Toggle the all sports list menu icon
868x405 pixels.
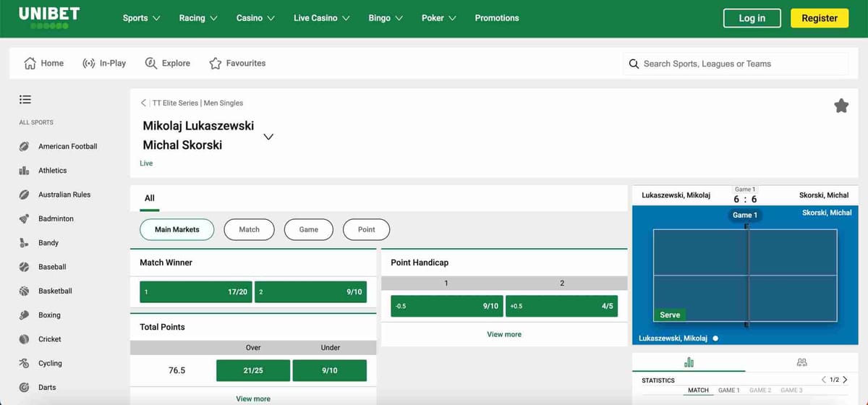[x=25, y=99]
